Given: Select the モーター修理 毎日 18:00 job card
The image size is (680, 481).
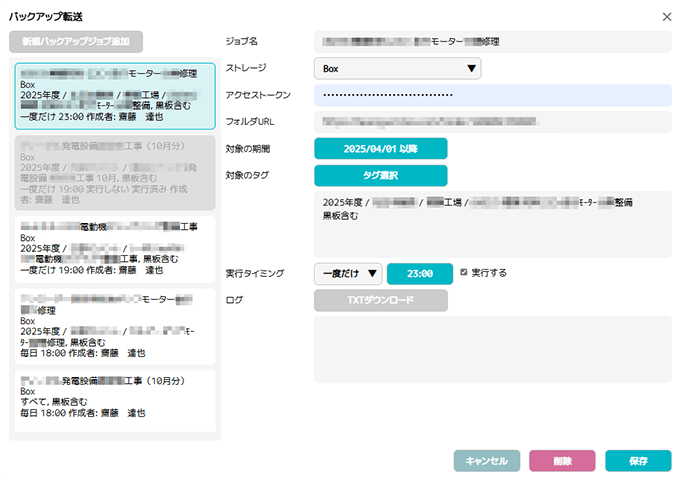Looking at the screenshot, I should [115, 327].
